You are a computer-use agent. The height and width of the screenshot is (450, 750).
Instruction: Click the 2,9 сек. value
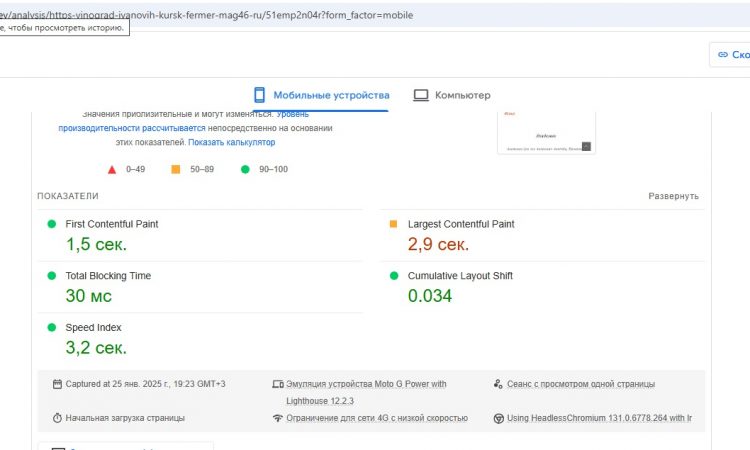tap(439, 244)
